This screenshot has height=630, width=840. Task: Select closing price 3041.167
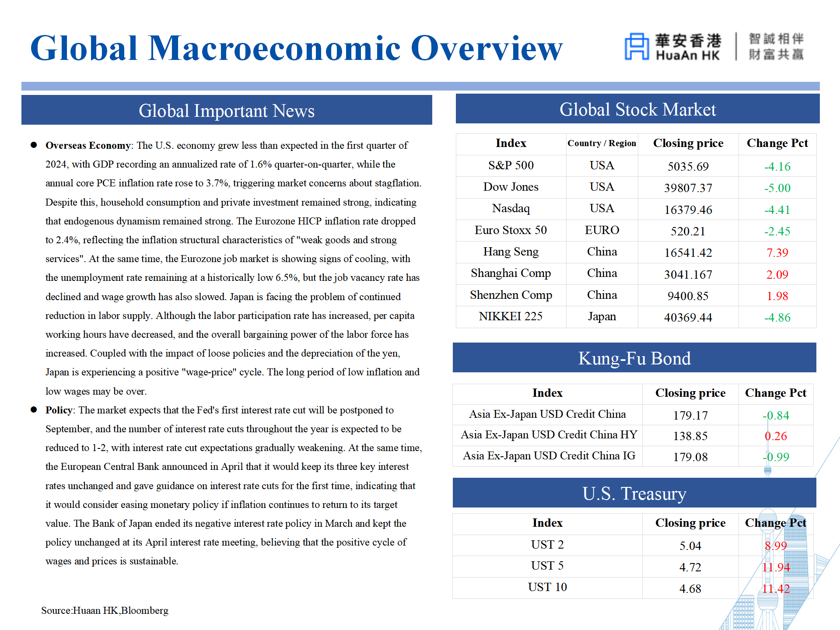688,274
